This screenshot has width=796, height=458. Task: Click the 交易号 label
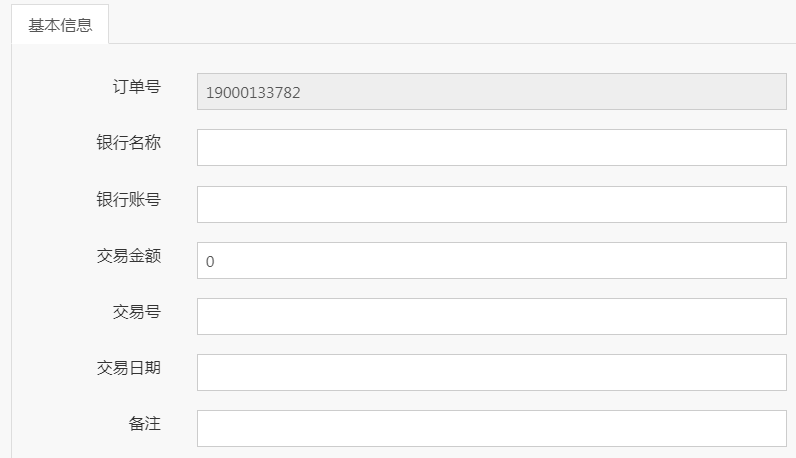pyautogui.click(x=137, y=312)
